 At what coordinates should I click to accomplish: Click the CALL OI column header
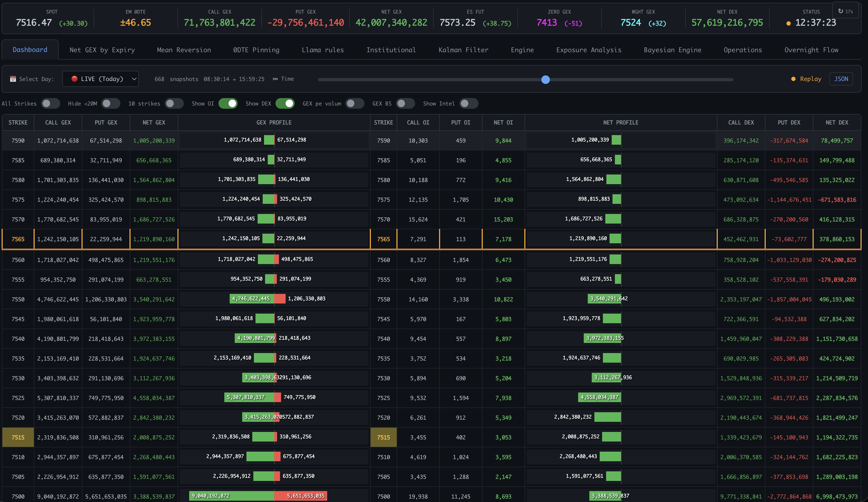(x=418, y=122)
